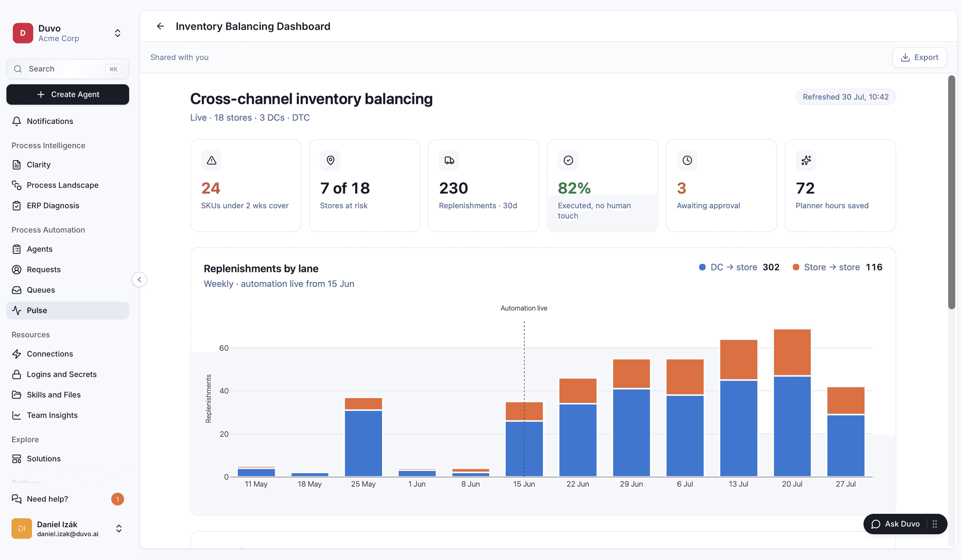Open Team Insights chart icon
The height and width of the screenshot is (560, 961).
pyautogui.click(x=16, y=416)
